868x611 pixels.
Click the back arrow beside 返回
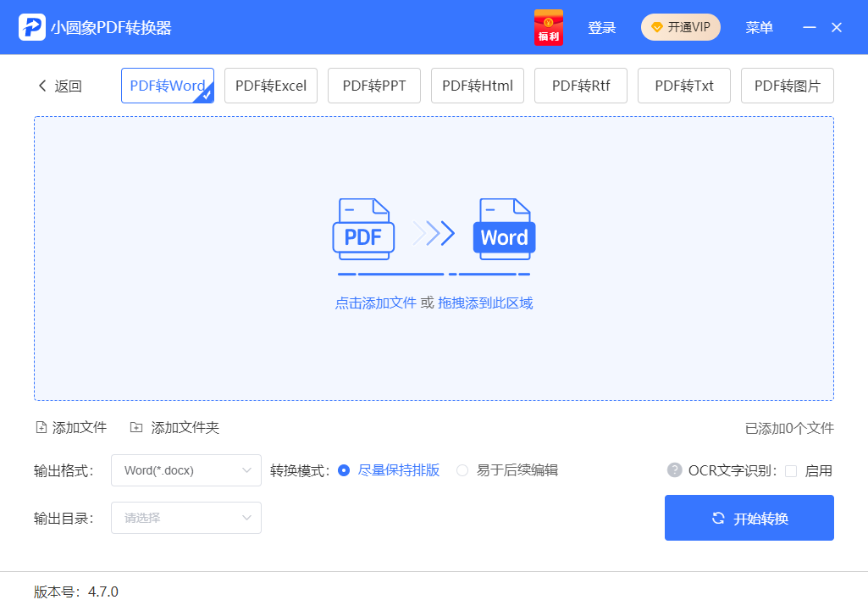point(42,86)
